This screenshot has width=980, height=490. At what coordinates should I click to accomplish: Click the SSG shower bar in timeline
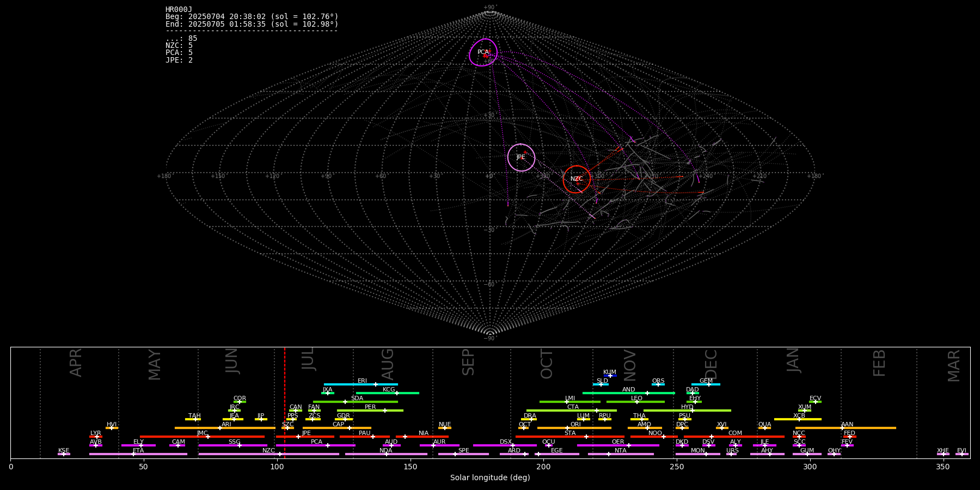(233, 445)
